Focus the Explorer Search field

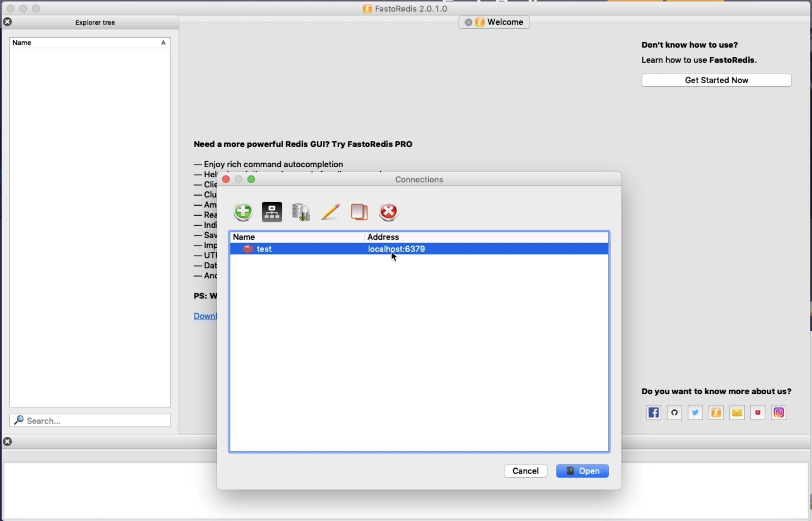(90, 420)
